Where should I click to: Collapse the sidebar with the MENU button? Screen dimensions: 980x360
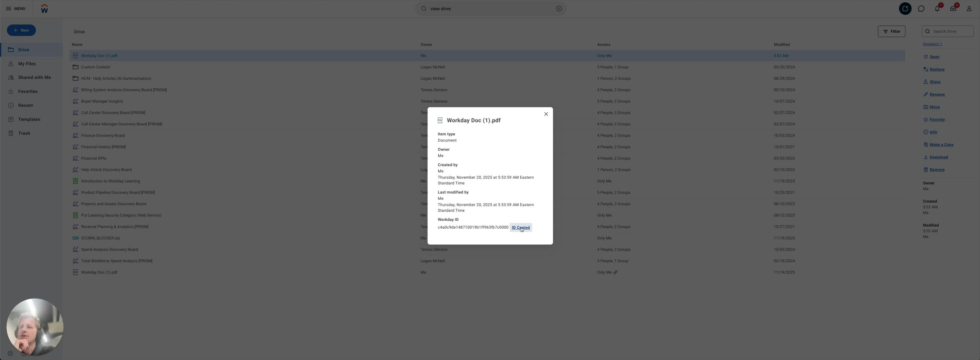pos(15,8)
